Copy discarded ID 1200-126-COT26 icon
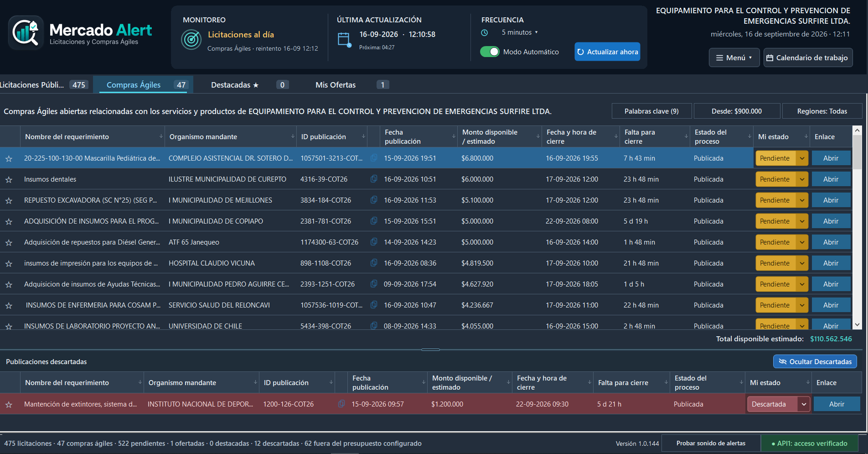This screenshot has width=868, height=454. click(x=341, y=404)
